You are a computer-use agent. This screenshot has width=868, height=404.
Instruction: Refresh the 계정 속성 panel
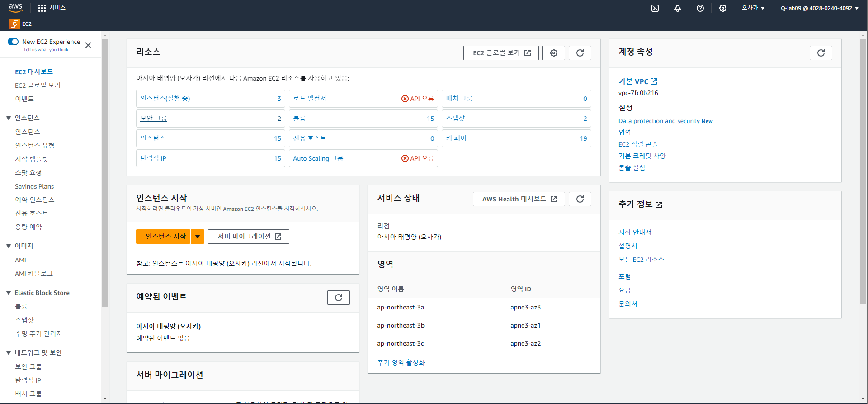click(821, 53)
